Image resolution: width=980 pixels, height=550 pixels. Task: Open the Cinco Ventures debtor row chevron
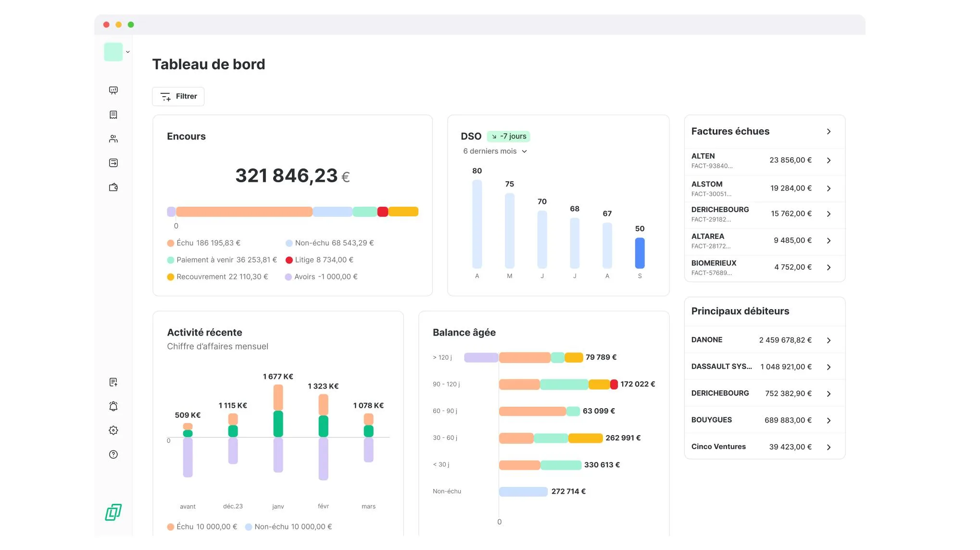(829, 447)
